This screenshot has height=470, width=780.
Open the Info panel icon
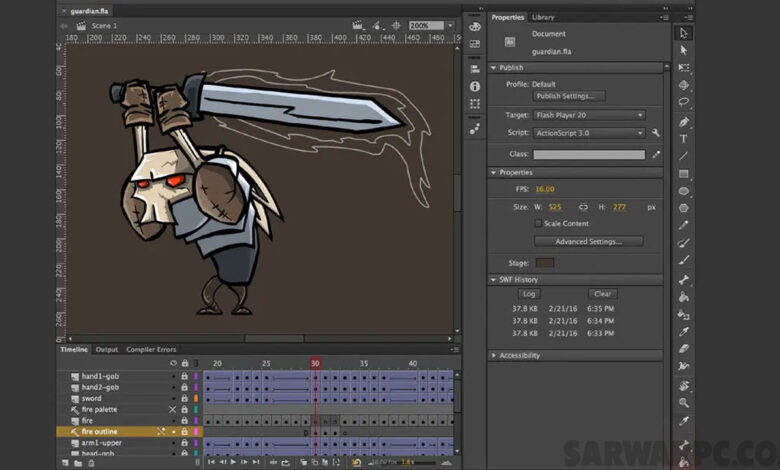tap(475, 87)
